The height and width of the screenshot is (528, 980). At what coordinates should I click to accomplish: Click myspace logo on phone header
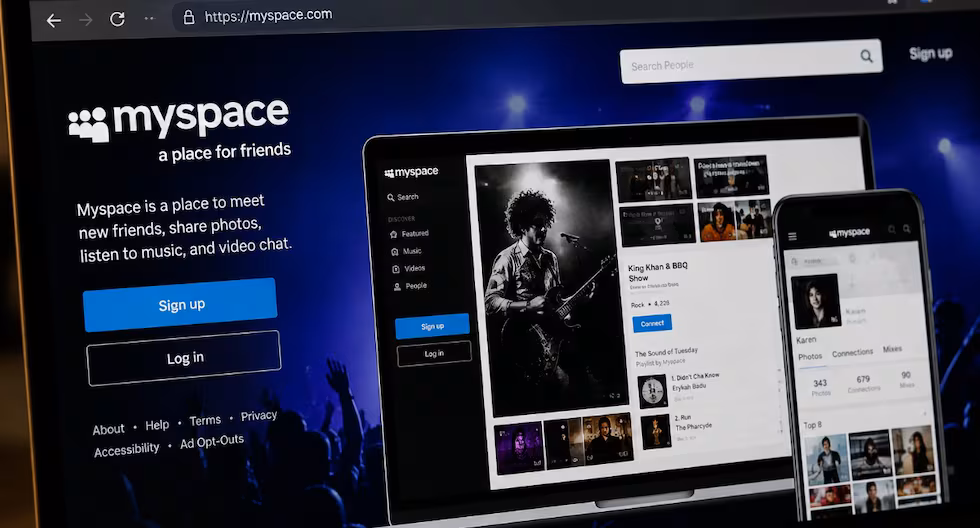(x=849, y=232)
